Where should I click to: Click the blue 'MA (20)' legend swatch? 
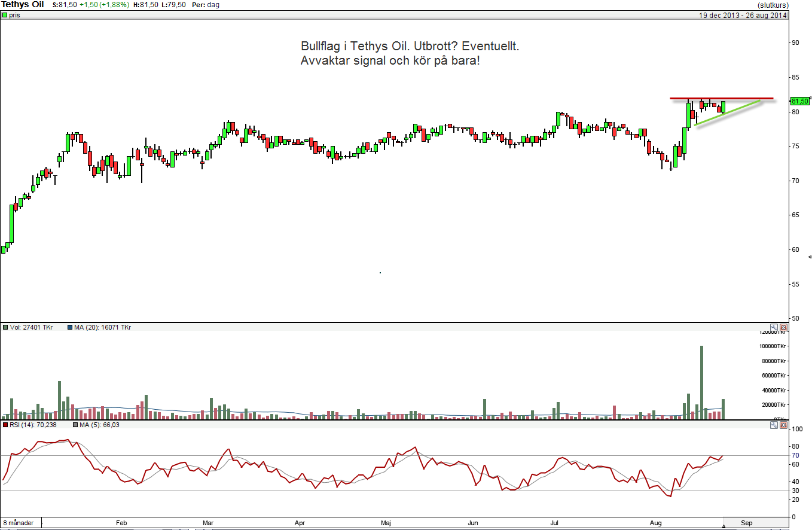(70, 328)
